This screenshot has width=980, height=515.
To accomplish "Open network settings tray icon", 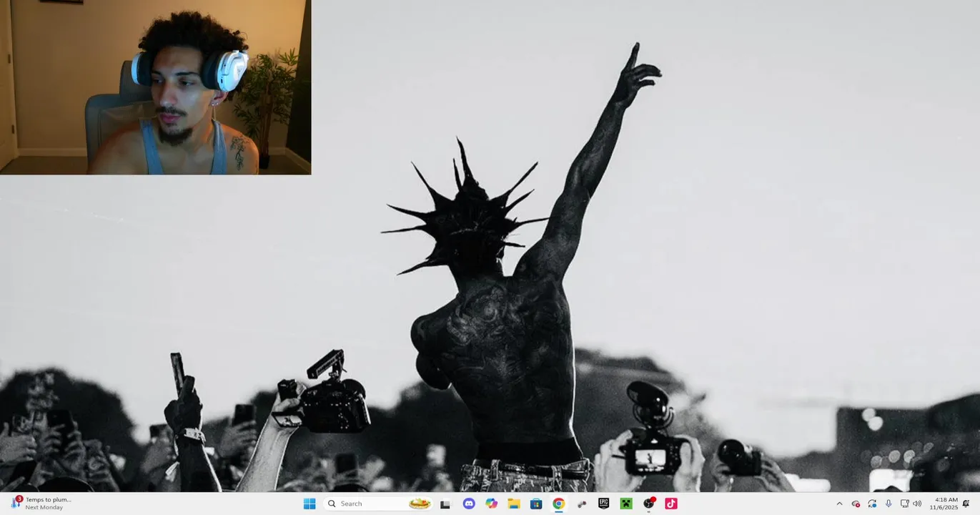I will 904,504.
